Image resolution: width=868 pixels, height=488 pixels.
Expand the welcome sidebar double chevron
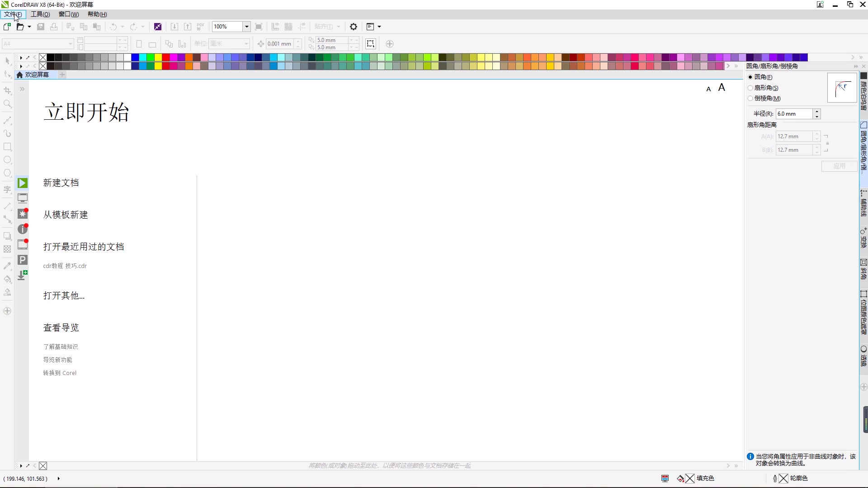click(x=22, y=89)
